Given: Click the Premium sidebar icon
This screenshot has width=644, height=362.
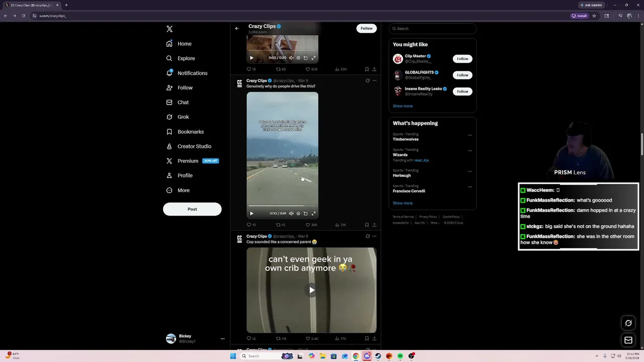Looking at the screenshot, I should (x=170, y=161).
